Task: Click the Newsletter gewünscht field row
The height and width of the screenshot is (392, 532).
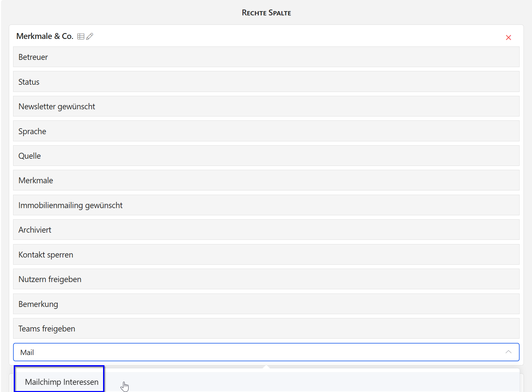Action: tap(266, 106)
